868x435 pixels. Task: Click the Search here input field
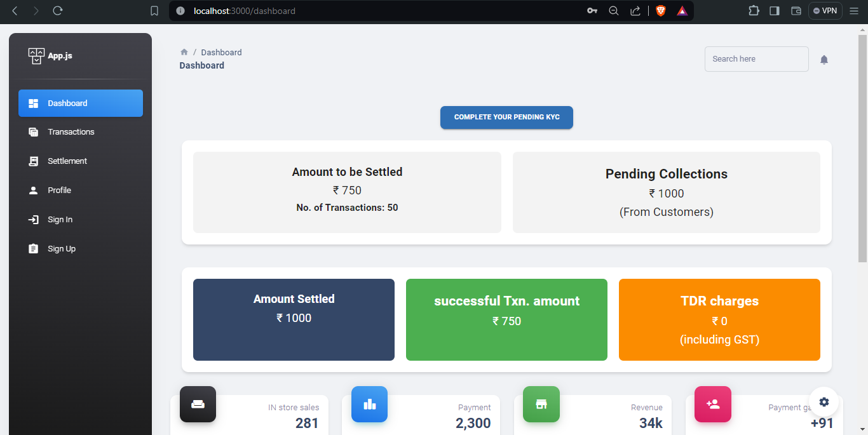(x=756, y=58)
